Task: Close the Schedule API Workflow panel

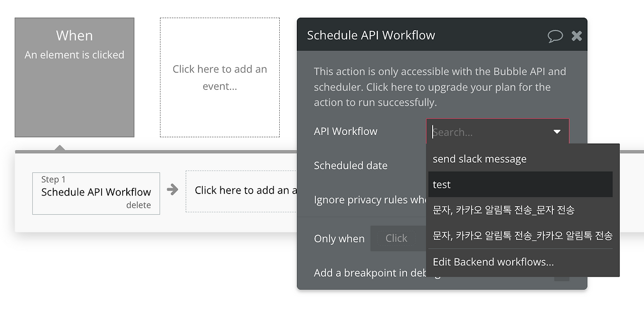Action: (577, 35)
